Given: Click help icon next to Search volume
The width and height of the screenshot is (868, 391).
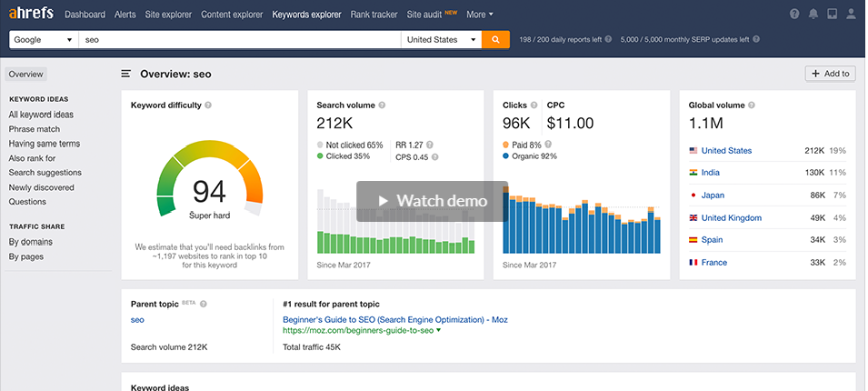Looking at the screenshot, I should tap(382, 105).
